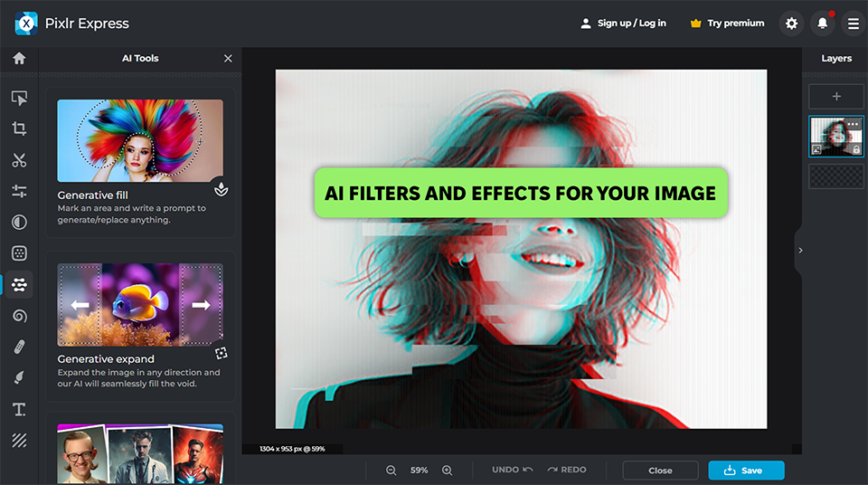Select the Heal bandage tool
This screenshot has width=868, height=485.
click(19, 347)
